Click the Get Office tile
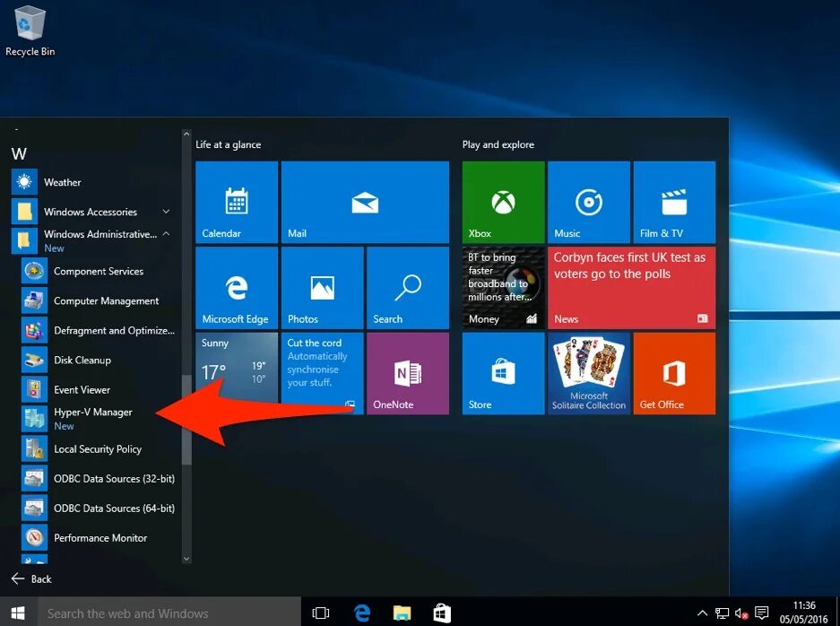The image size is (840, 626). (674, 374)
